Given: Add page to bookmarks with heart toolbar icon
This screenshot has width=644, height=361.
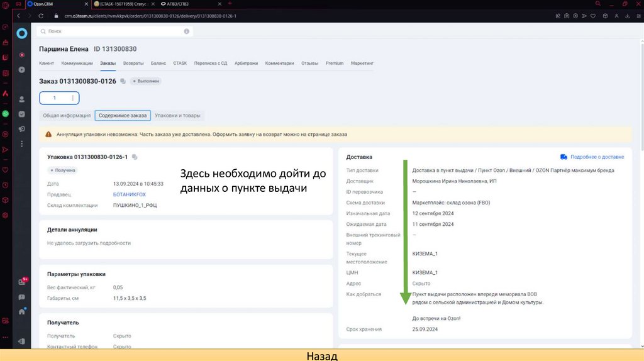Looking at the screenshot, I should (593, 16).
